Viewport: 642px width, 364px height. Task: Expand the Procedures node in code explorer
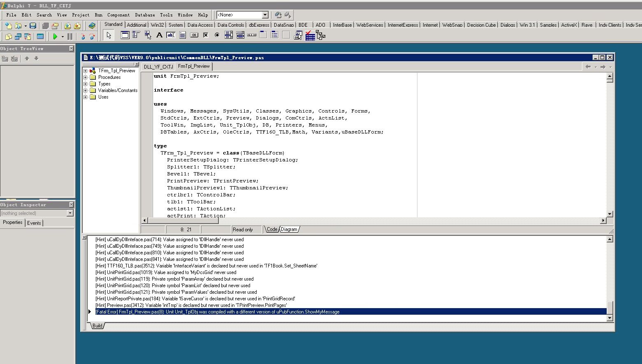point(86,77)
